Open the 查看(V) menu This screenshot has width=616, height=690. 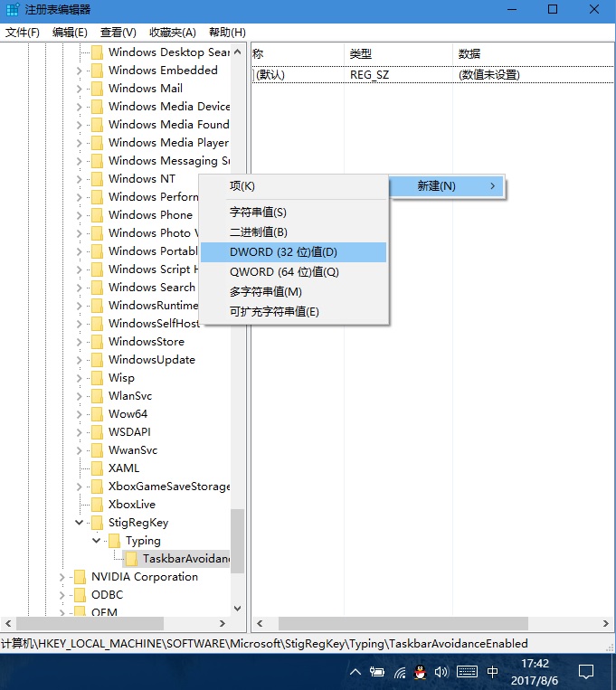tap(118, 33)
